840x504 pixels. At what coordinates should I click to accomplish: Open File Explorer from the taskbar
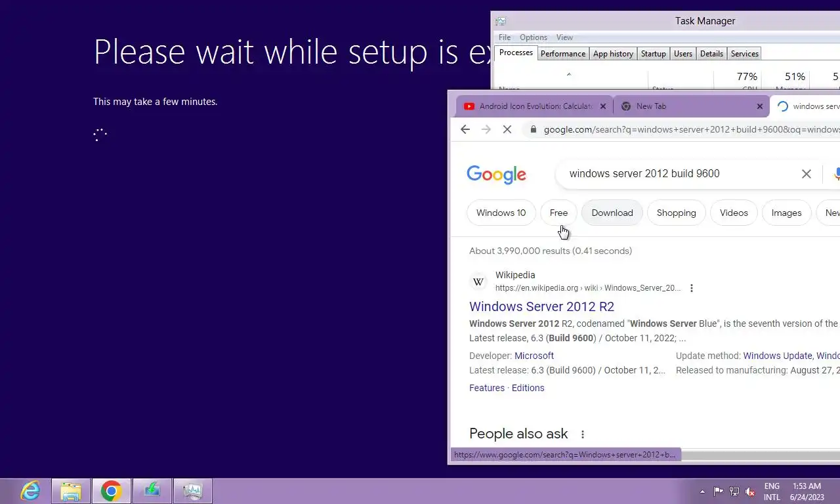click(71, 491)
